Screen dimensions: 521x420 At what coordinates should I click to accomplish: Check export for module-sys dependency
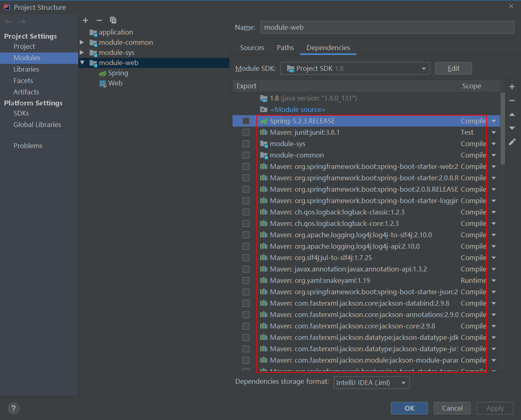click(x=246, y=144)
